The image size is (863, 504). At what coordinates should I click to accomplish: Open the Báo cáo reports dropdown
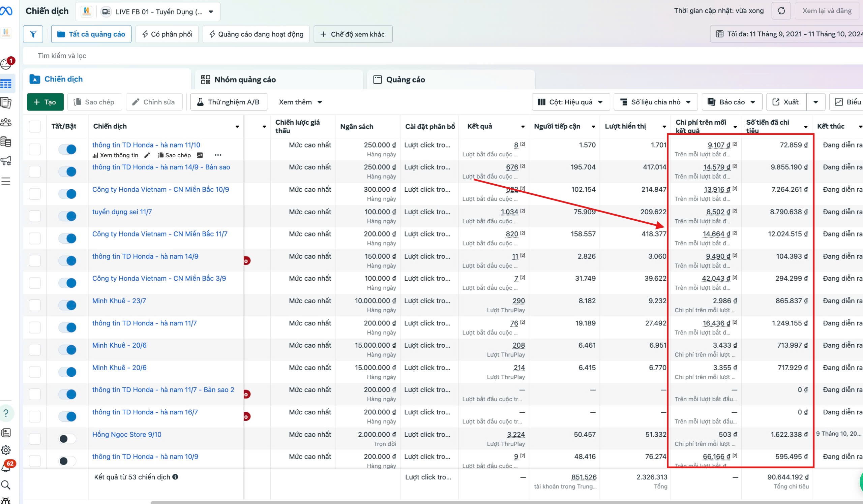(732, 102)
